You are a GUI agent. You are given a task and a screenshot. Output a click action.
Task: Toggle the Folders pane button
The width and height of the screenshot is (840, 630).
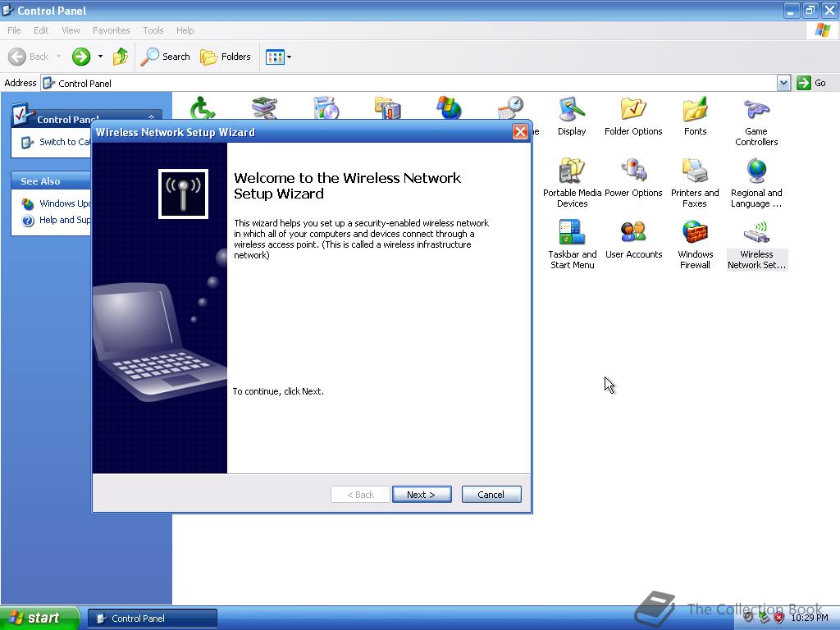[x=225, y=57]
